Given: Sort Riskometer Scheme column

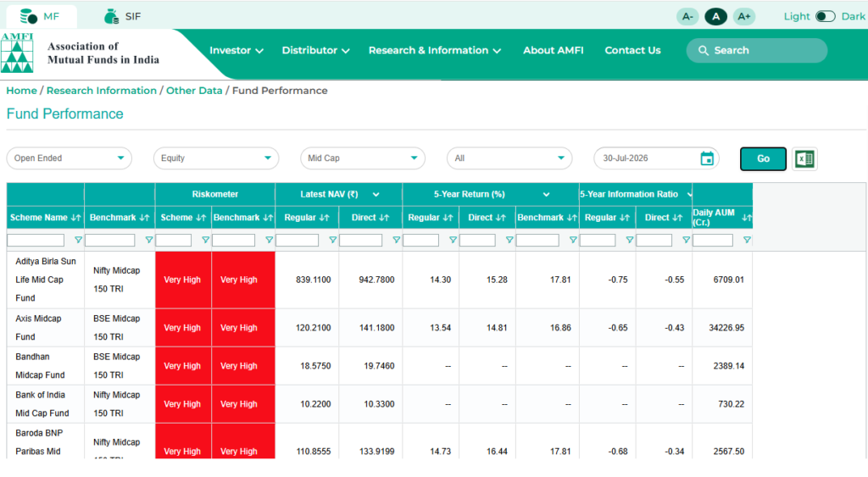Looking at the screenshot, I should tap(201, 218).
